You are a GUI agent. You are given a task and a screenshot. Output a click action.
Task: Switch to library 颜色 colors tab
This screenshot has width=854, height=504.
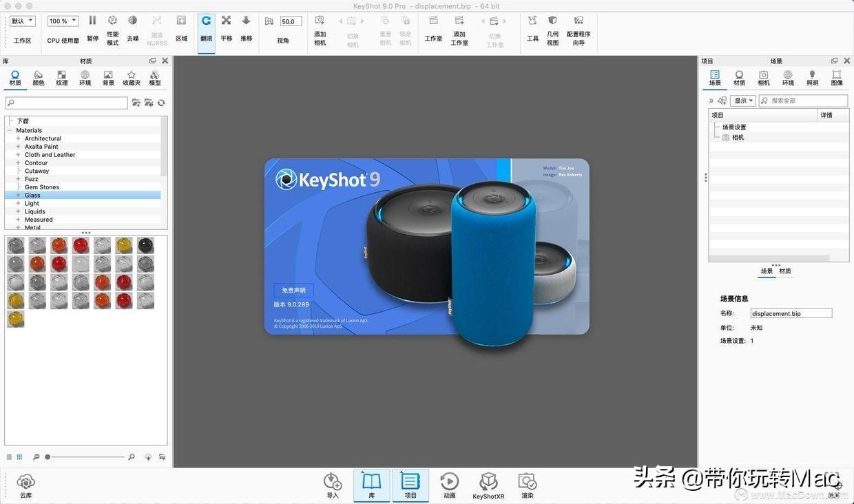point(39,78)
